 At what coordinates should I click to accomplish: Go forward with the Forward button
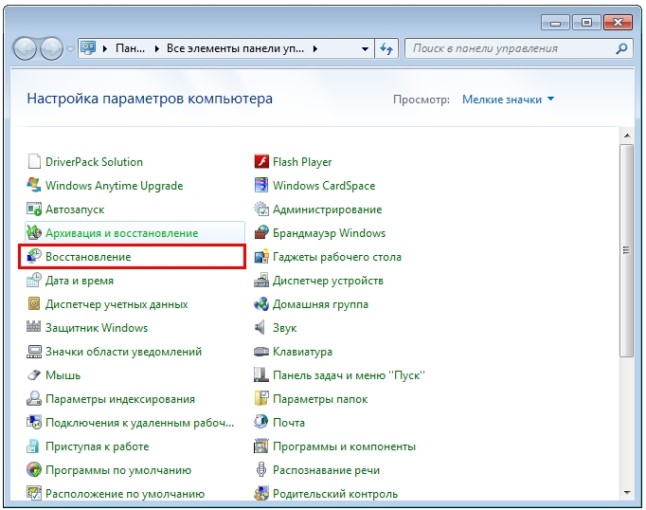click(52, 48)
